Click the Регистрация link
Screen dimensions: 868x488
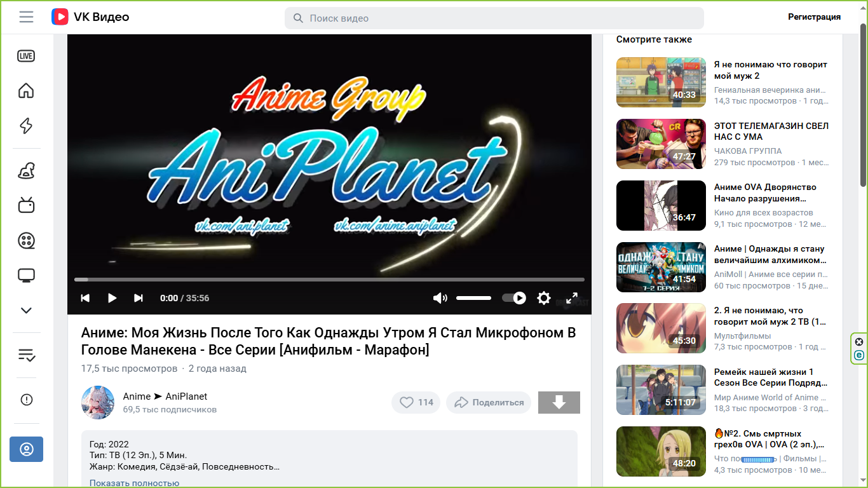click(x=814, y=17)
